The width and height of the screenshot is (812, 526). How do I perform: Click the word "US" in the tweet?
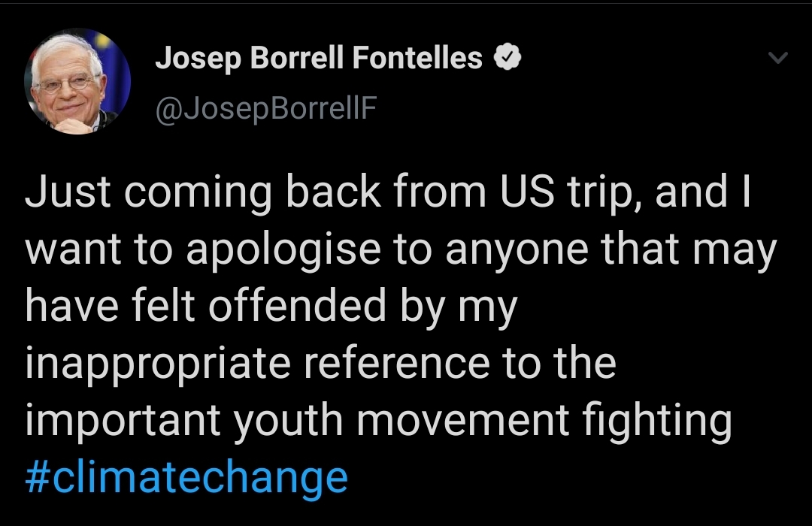523,193
